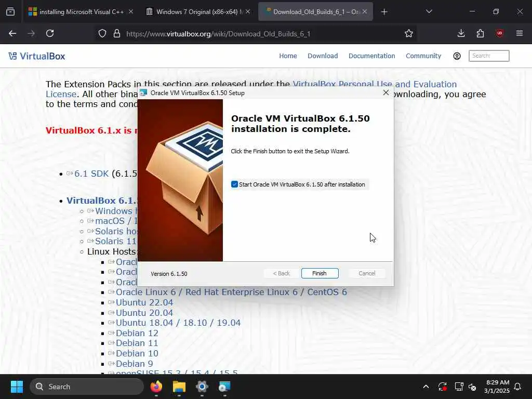Close the Download_Old_Builds_6_1 tab

point(365,12)
